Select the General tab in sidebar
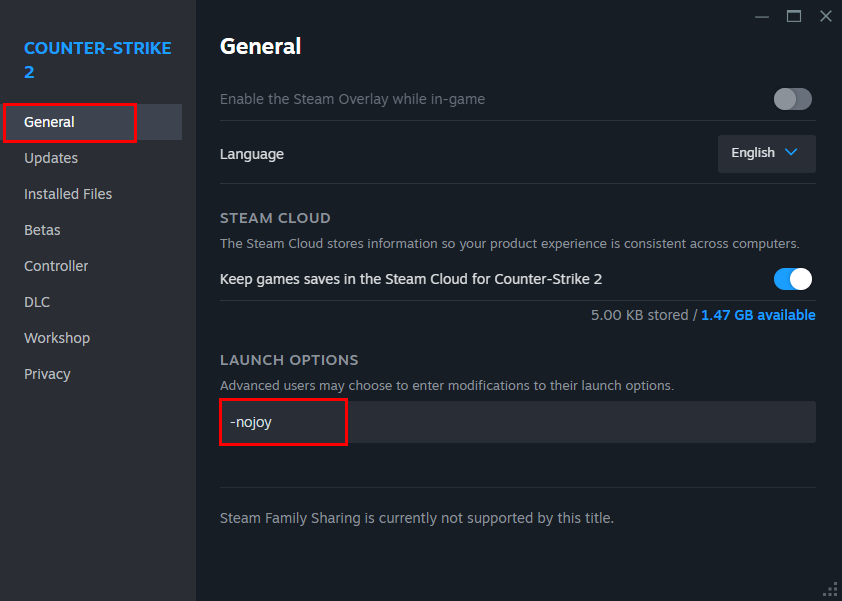This screenshot has width=842, height=601. [x=50, y=122]
